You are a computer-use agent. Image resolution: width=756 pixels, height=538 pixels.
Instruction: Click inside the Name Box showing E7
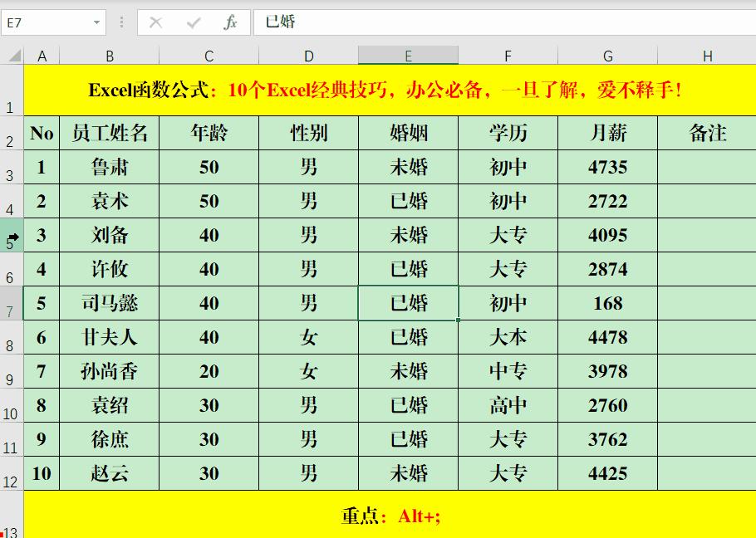click(x=46, y=22)
